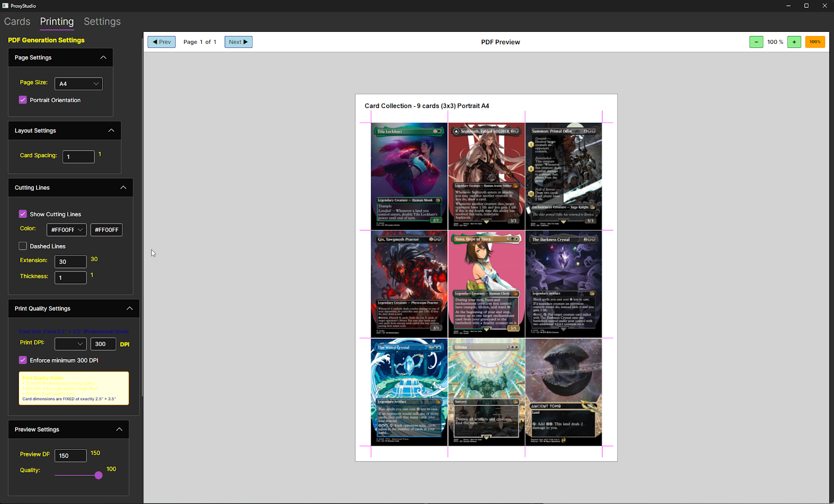Click the PDF Preview title

(500, 42)
